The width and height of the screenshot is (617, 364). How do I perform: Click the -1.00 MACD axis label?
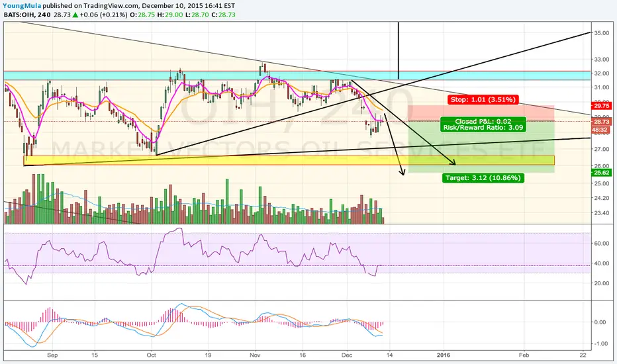point(601,343)
